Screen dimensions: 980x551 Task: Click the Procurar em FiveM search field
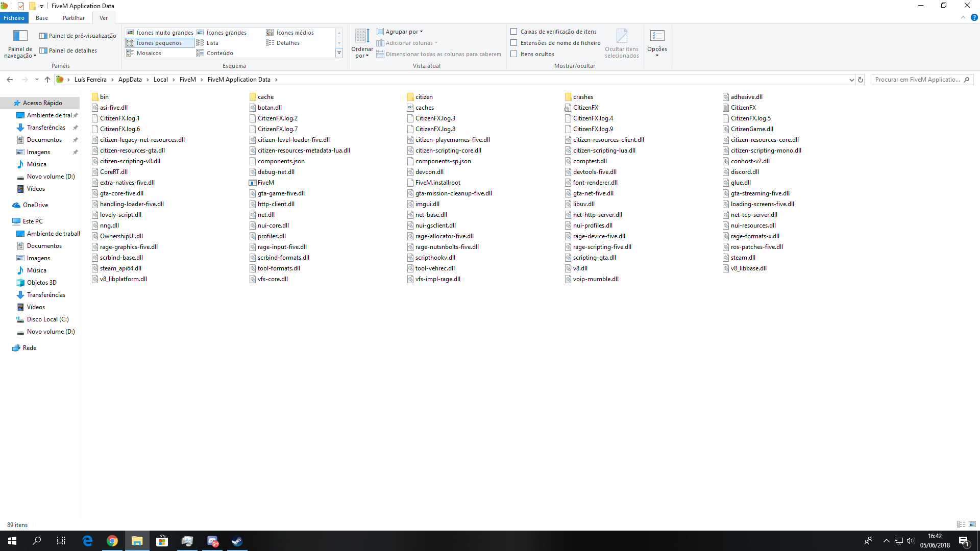tap(917, 80)
